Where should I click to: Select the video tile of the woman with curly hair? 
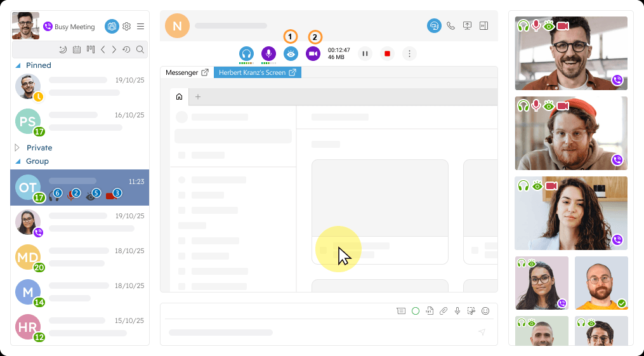(x=571, y=213)
